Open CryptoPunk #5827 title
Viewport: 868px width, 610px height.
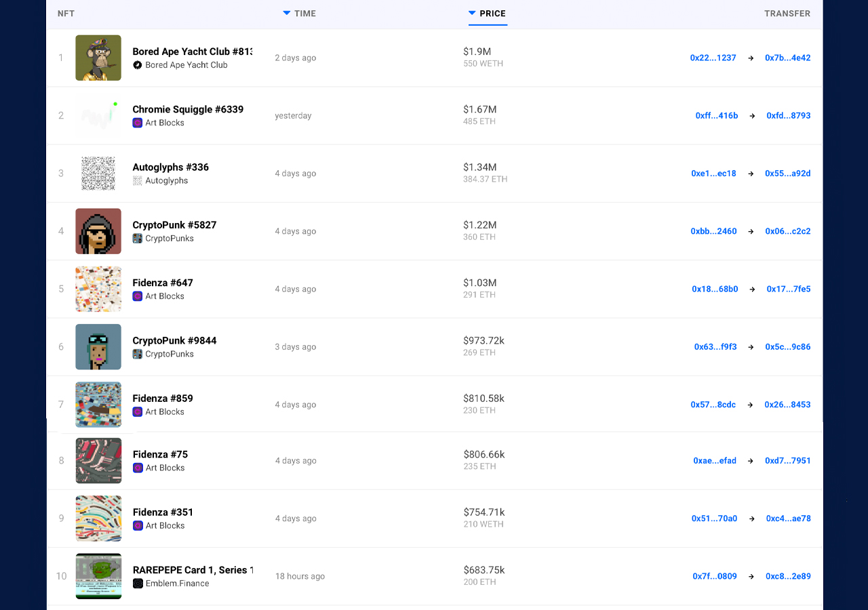pyautogui.click(x=174, y=225)
